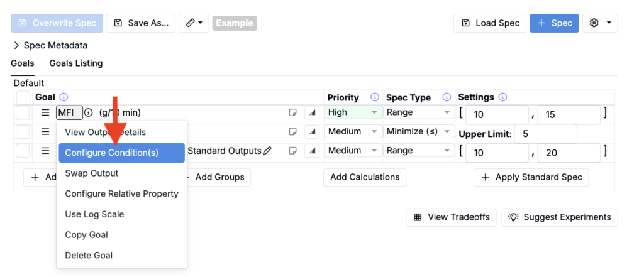Open the chart icon in the MFI row
The width and height of the screenshot is (644, 277).
[x=312, y=112]
